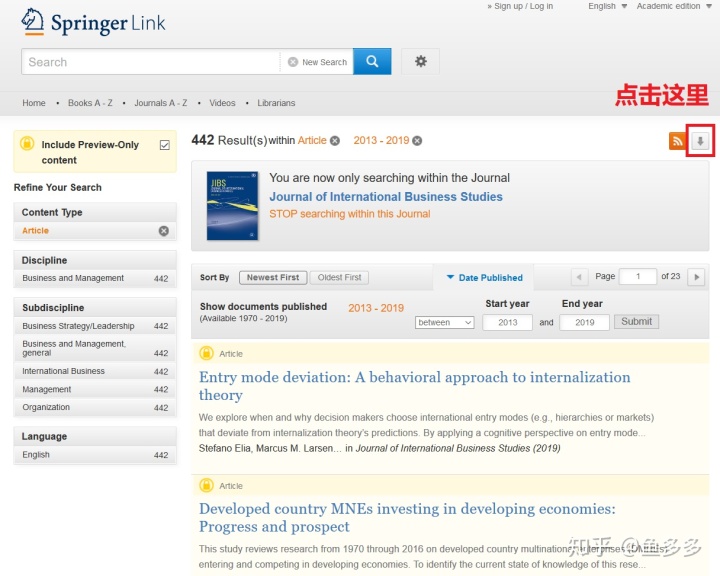Submit the date range

pos(636,322)
